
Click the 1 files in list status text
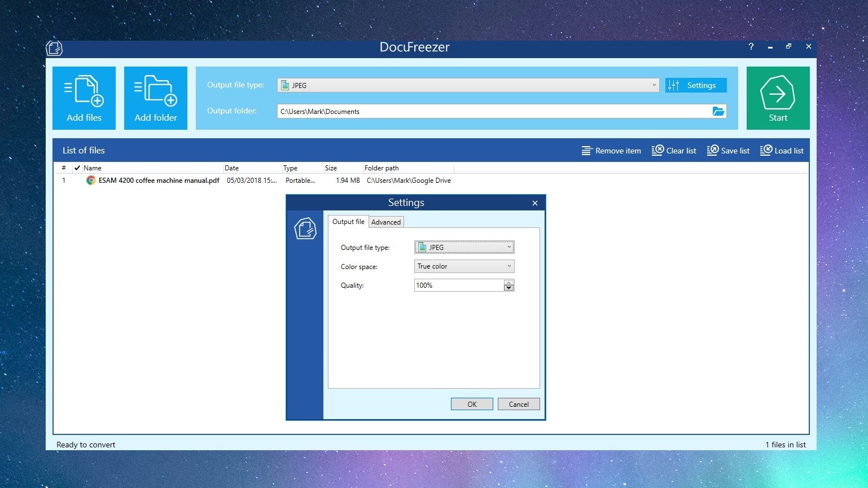tap(786, 445)
